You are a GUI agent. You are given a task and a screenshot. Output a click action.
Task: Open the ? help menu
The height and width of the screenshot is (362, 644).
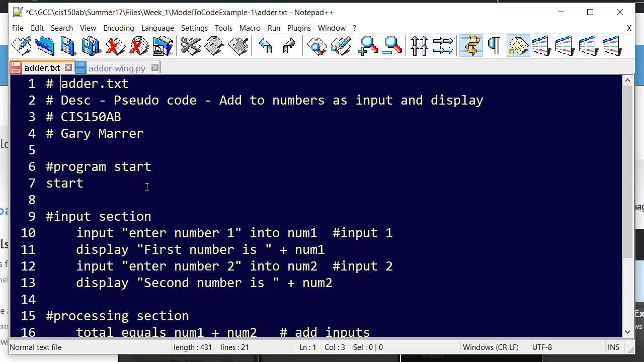coord(354,28)
